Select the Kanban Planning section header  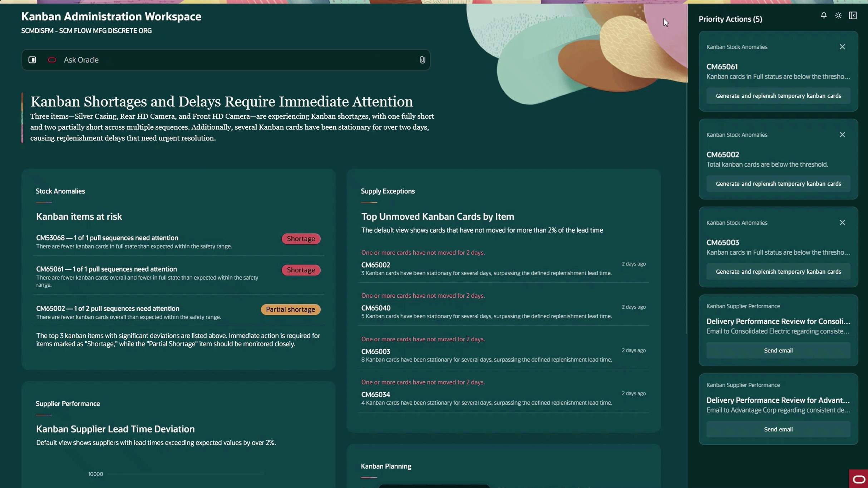click(386, 467)
